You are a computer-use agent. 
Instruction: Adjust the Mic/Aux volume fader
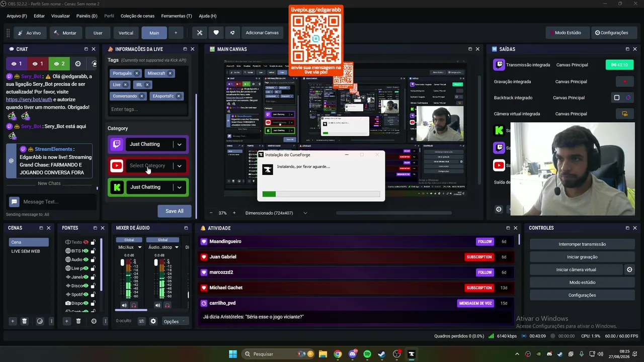[122, 263]
